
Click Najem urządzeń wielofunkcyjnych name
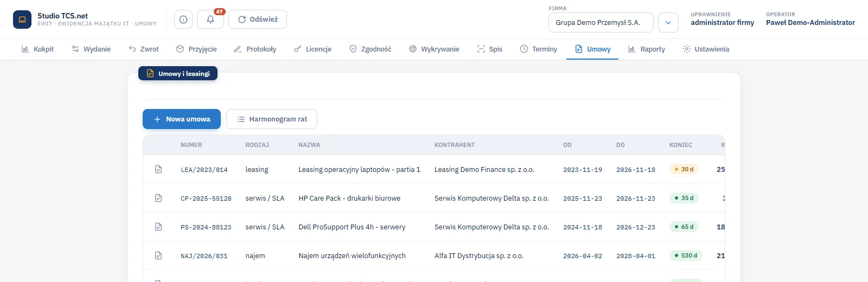point(352,255)
